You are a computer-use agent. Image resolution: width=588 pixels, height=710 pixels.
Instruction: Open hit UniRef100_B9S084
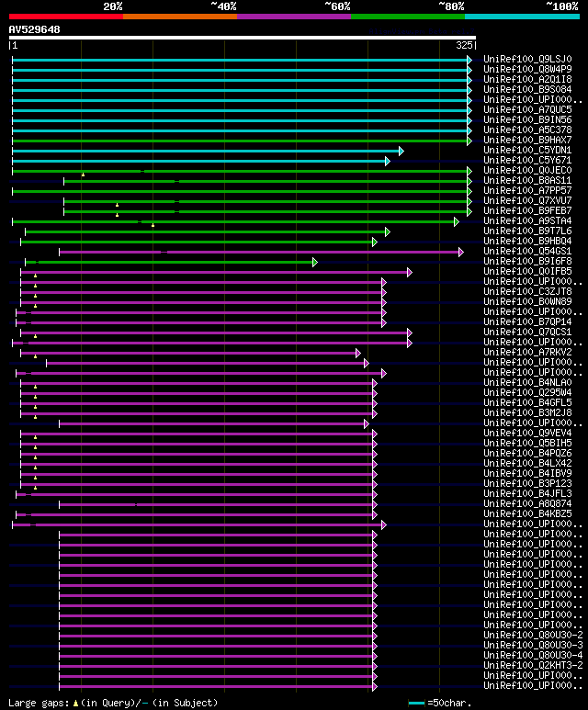coord(527,90)
